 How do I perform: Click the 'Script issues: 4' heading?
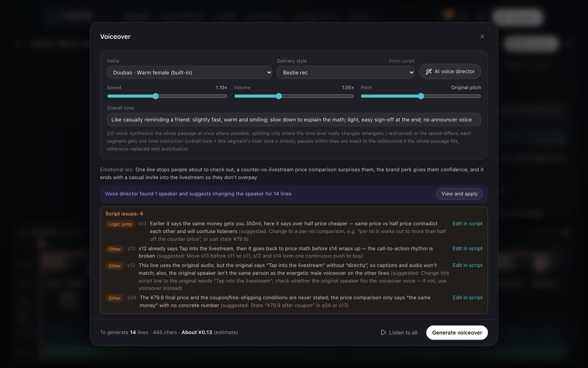(124, 214)
